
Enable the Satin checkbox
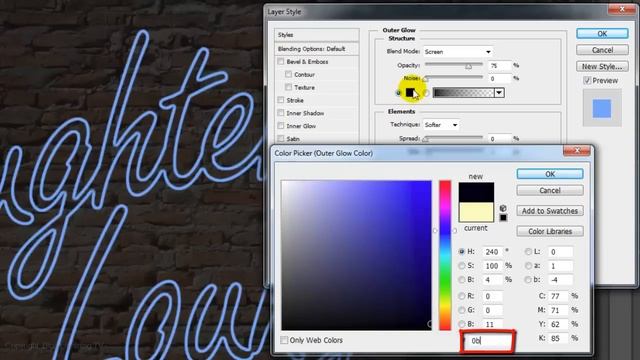(x=281, y=139)
